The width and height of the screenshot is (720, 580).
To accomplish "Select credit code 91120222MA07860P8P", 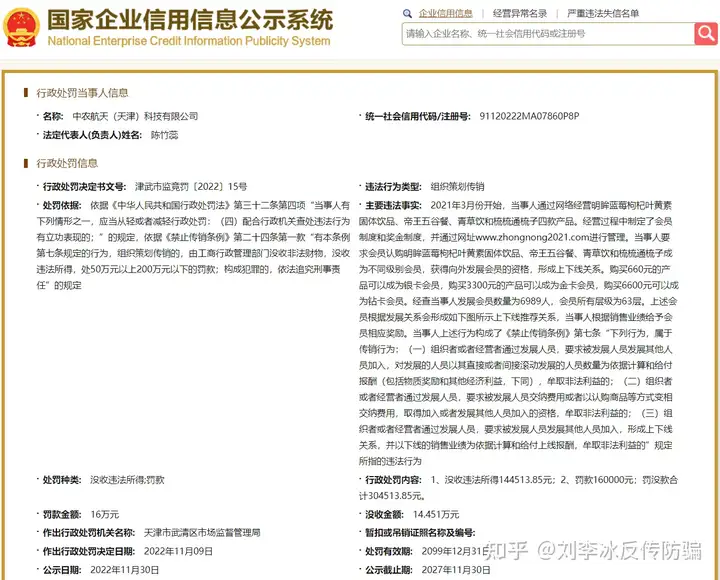I will tap(529, 116).
